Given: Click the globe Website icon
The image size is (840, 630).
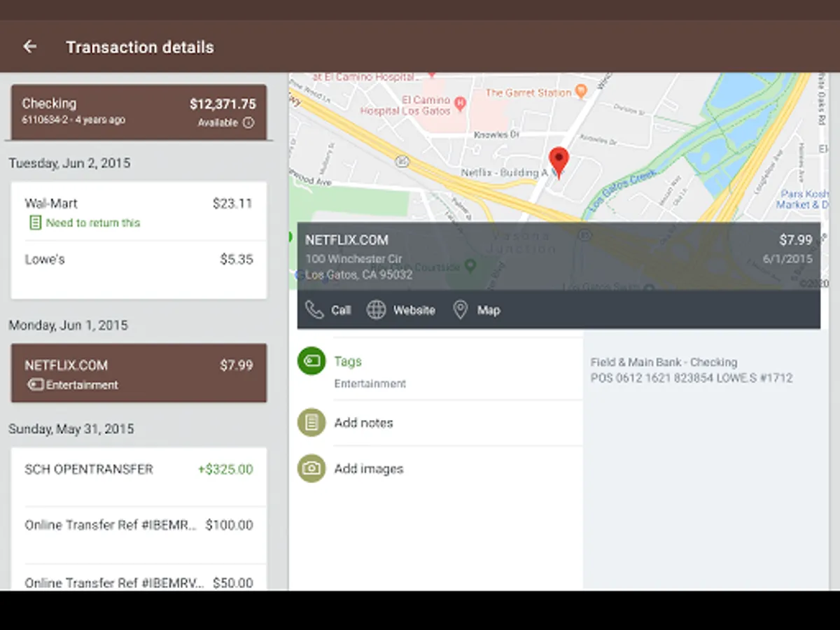Looking at the screenshot, I should (377, 310).
